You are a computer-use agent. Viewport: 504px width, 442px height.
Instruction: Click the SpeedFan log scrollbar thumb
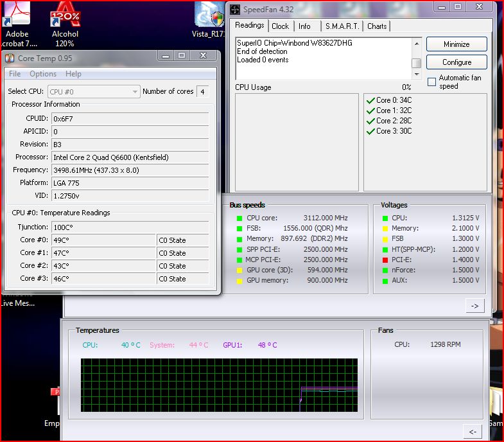point(417,63)
